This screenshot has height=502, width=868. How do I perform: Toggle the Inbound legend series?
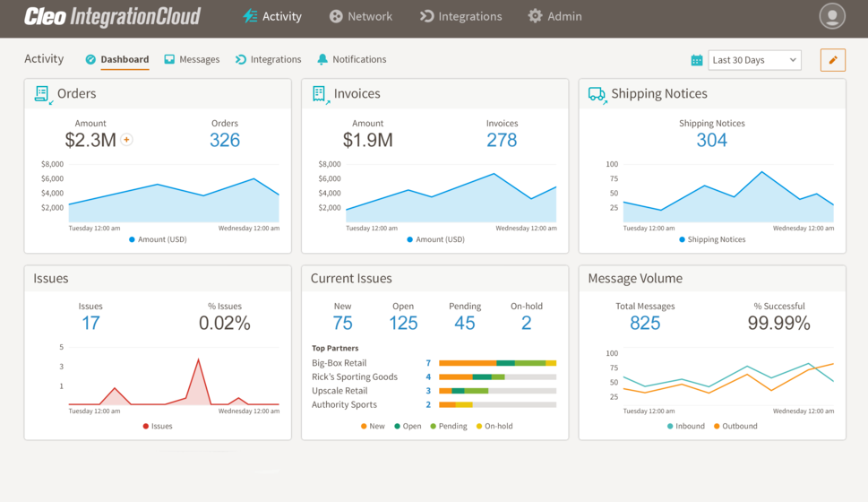(687, 426)
